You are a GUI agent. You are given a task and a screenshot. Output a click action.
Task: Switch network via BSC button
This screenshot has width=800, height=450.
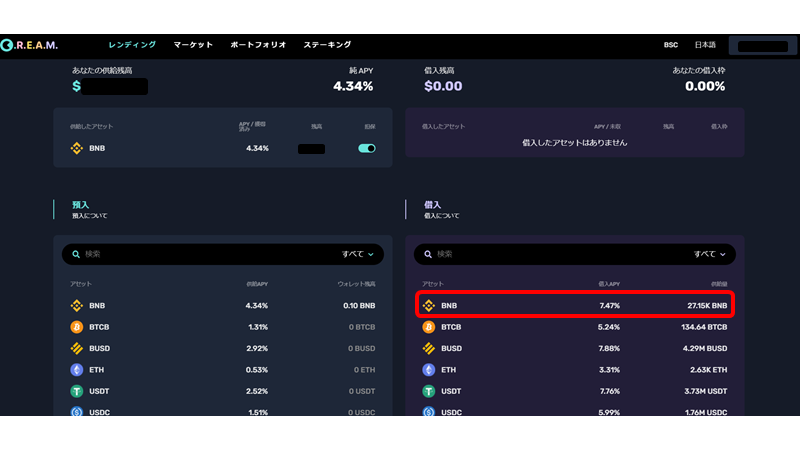pos(670,45)
